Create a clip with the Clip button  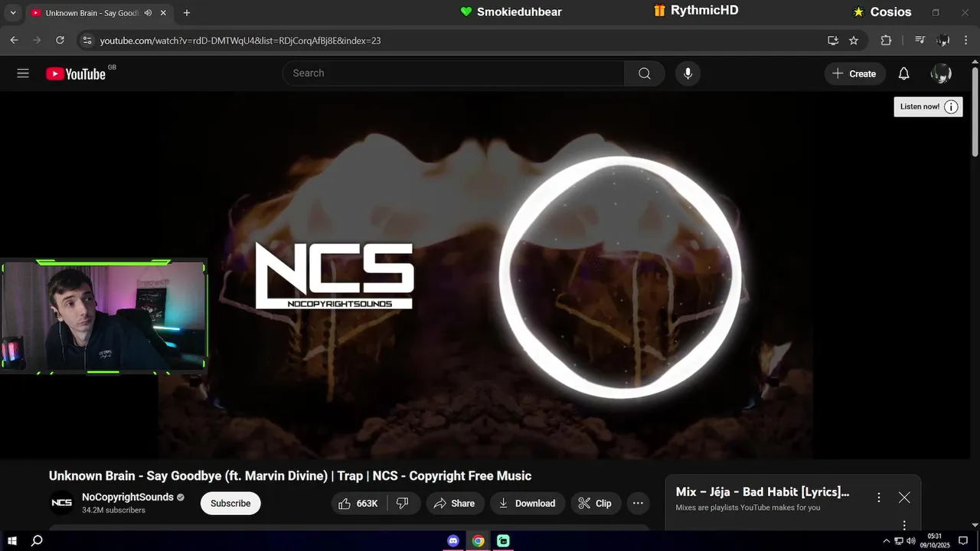pyautogui.click(x=595, y=503)
